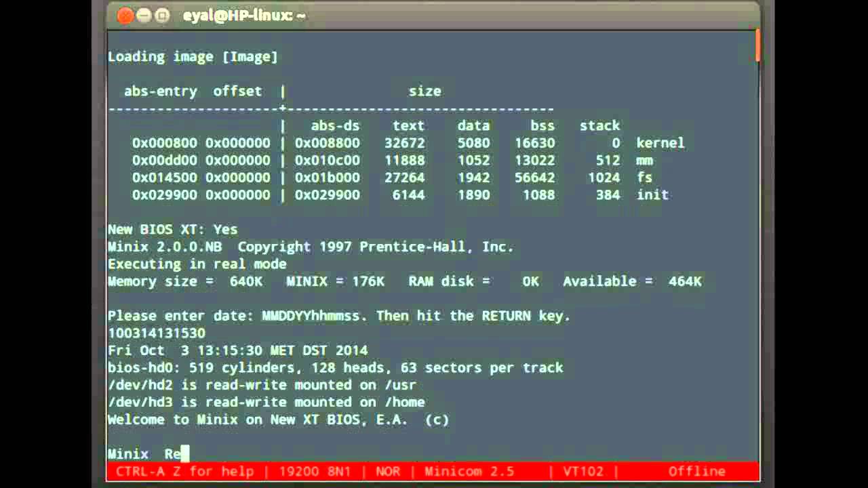Click the 'VT102' status bar entry
Image resolution: width=868 pixels, height=488 pixels.
[583, 471]
